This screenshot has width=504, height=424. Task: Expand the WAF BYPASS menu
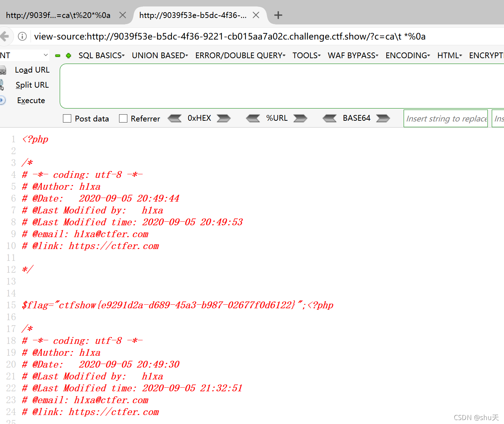click(x=353, y=55)
